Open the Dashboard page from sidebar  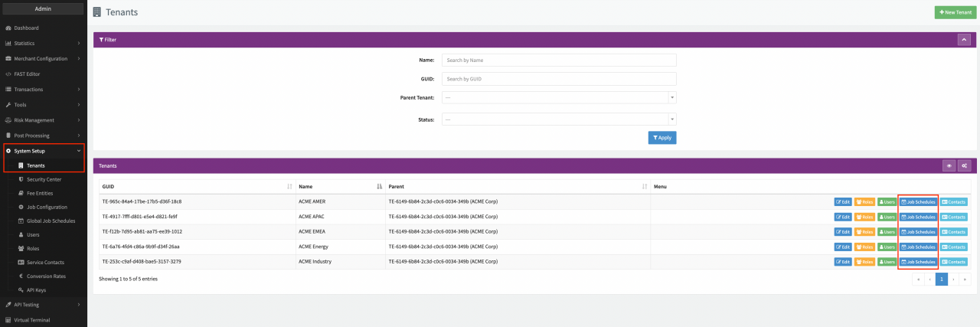(x=26, y=28)
